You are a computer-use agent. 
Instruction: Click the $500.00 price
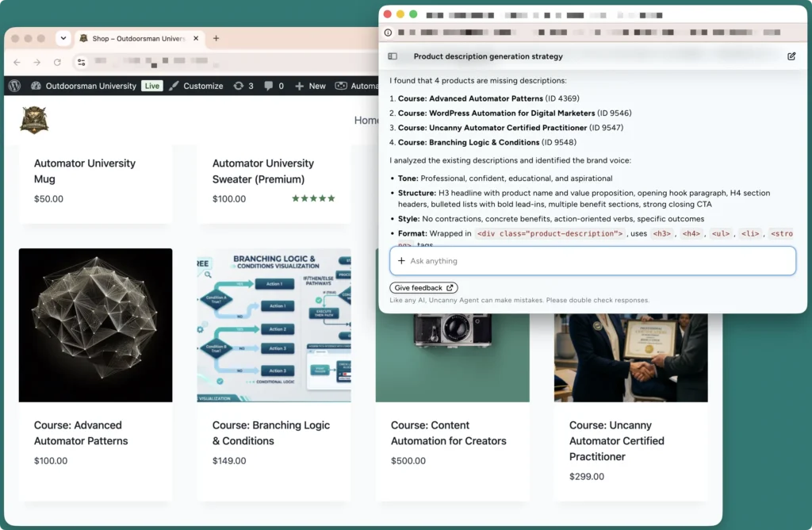(x=408, y=461)
